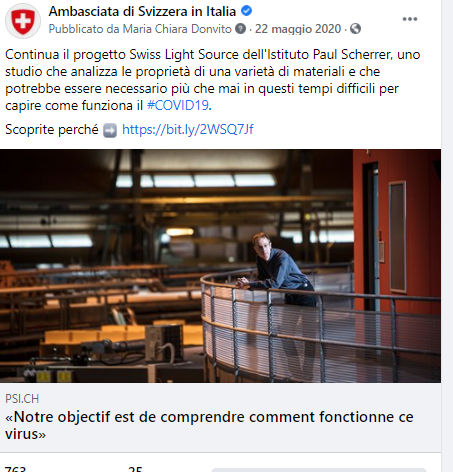
Task: Click the post text paragraph
Action: click(213, 80)
